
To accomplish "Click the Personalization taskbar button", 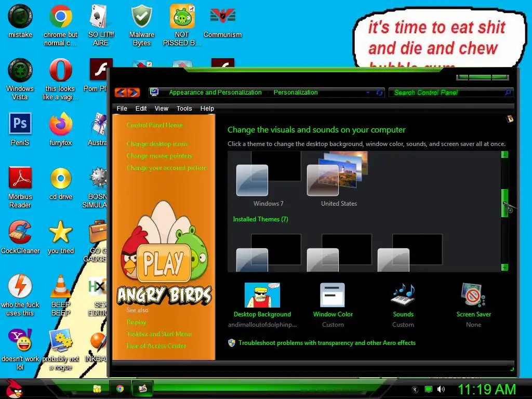I will pyautogui.click(x=142, y=389).
